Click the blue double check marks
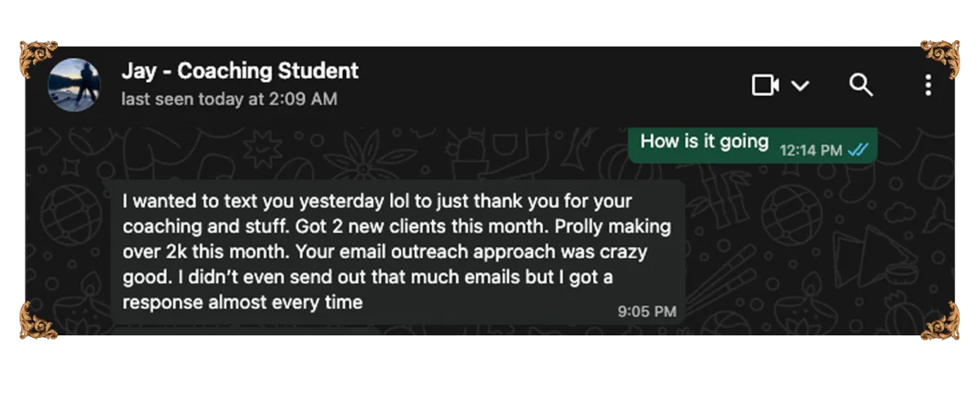This screenshot has height=399, width=980. click(857, 149)
